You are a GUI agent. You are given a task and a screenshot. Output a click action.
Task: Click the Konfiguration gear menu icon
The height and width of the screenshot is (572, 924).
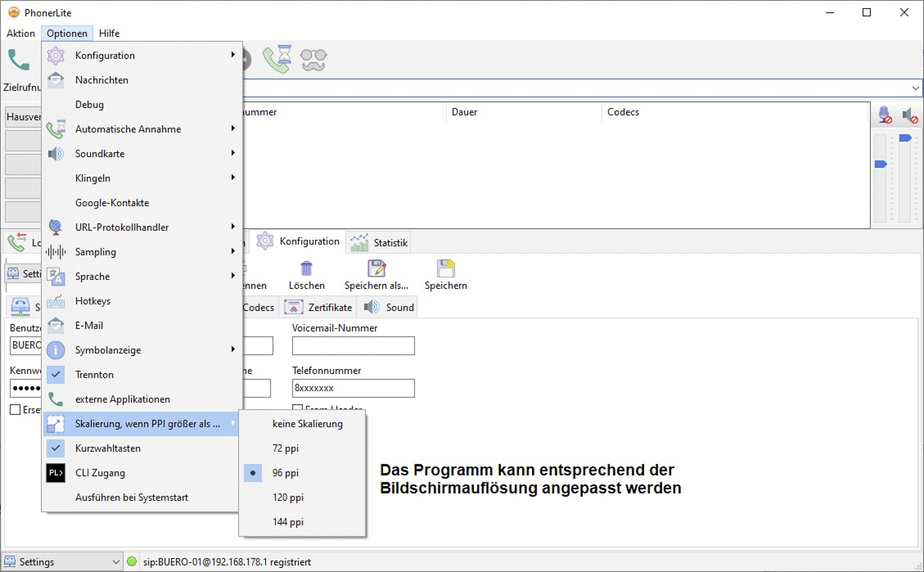(x=56, y=55)
